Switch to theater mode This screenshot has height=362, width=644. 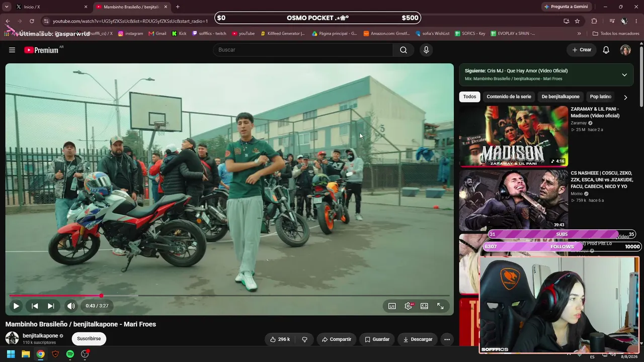point(424,306)
